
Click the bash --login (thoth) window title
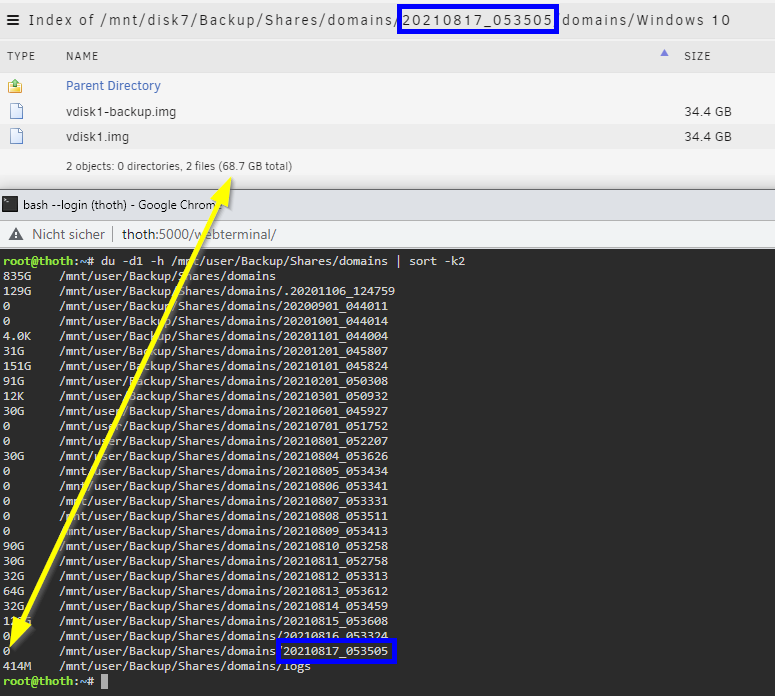tap(122, 205)
